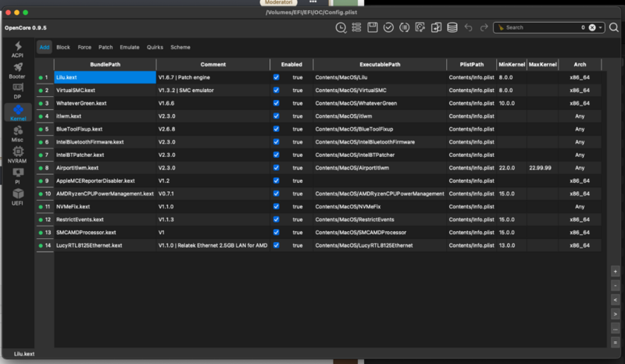
Task: Open the NVRAM section in sidebar
Action: click(x=17, y=155)
